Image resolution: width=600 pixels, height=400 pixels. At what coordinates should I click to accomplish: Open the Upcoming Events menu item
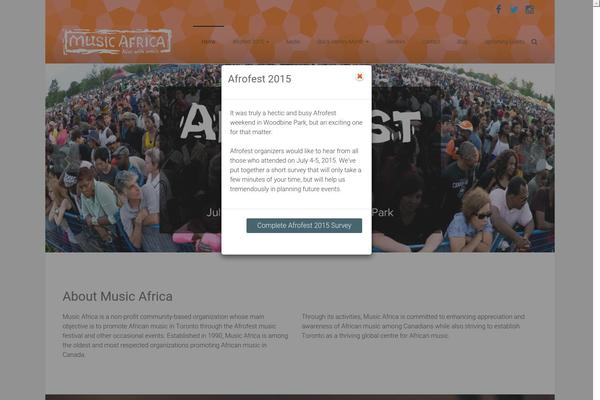point(504,41)
